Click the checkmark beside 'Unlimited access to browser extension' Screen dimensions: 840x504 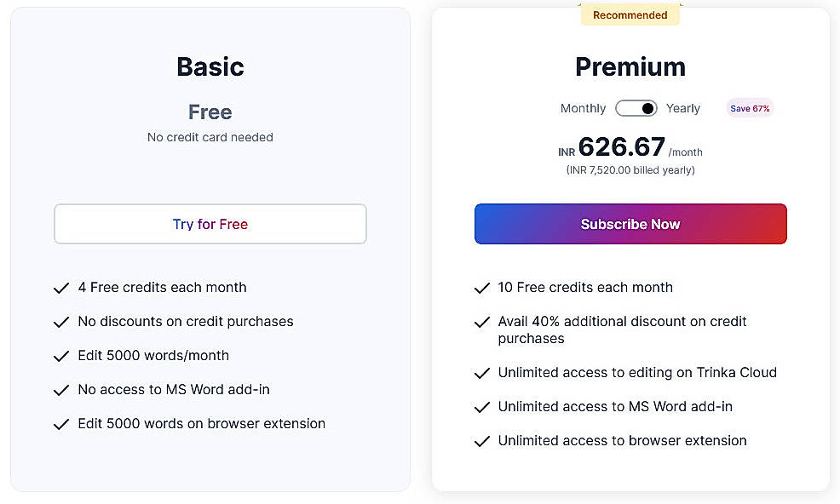pyautogui.click(x=482, y=441)
